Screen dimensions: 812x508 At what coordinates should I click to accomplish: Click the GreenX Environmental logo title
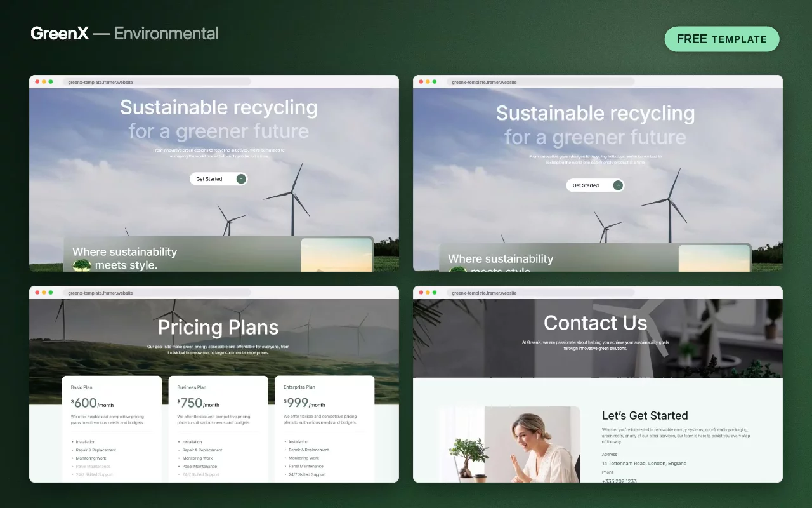point(125,34)
